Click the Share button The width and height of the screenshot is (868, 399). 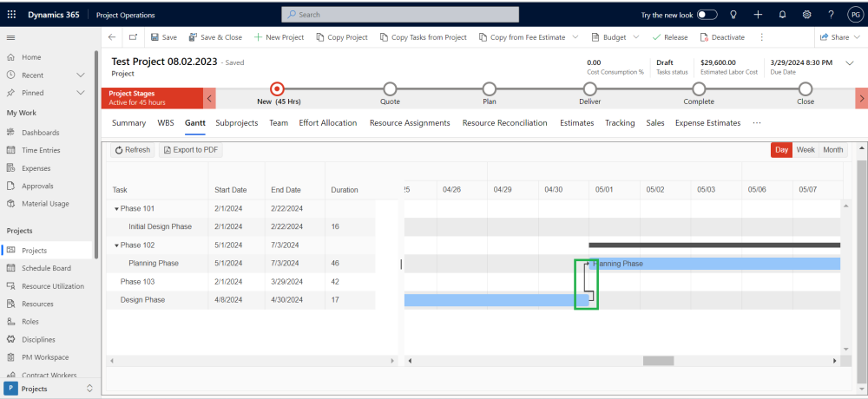(x=835, y=37)
